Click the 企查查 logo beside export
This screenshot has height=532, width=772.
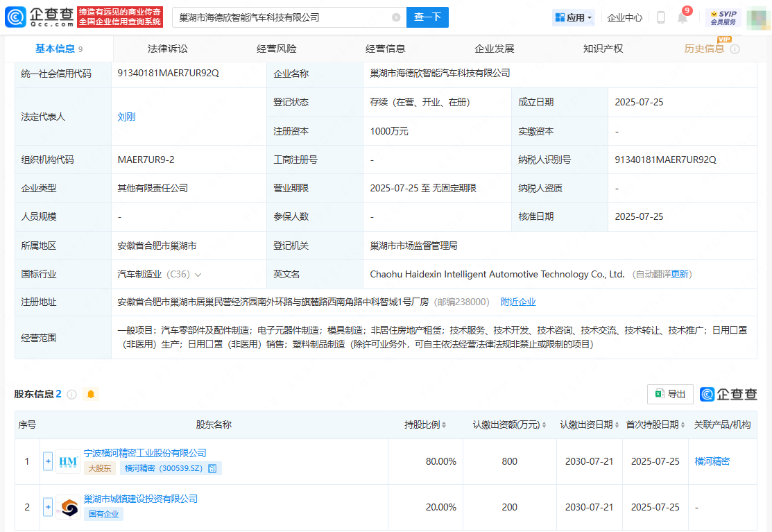click(728, 394)
